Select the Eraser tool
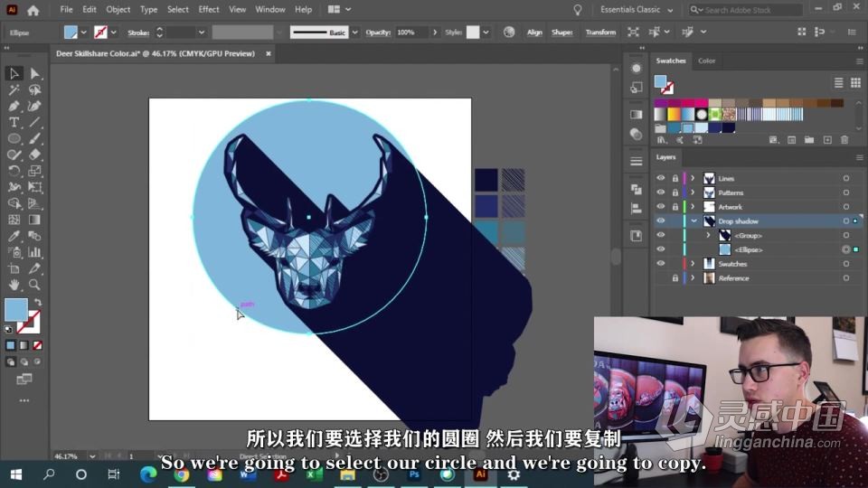 pos(34,155)
